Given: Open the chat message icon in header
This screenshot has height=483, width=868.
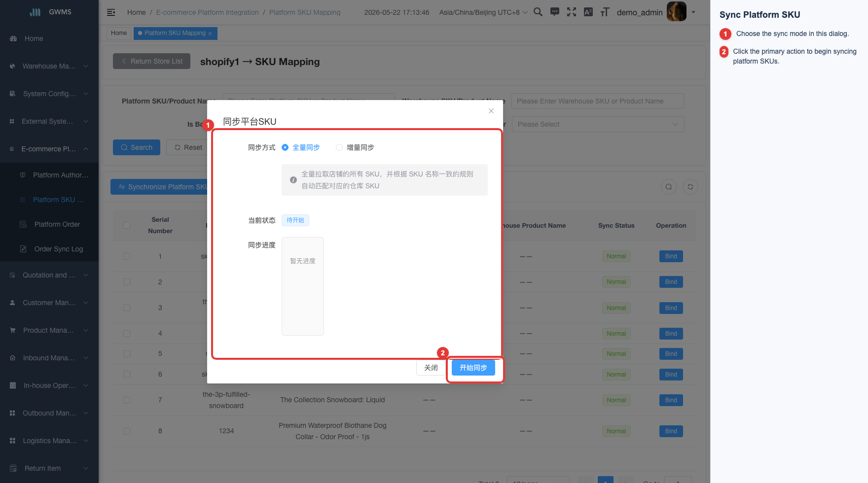Looking at the screenshot, I should (555, 12).
